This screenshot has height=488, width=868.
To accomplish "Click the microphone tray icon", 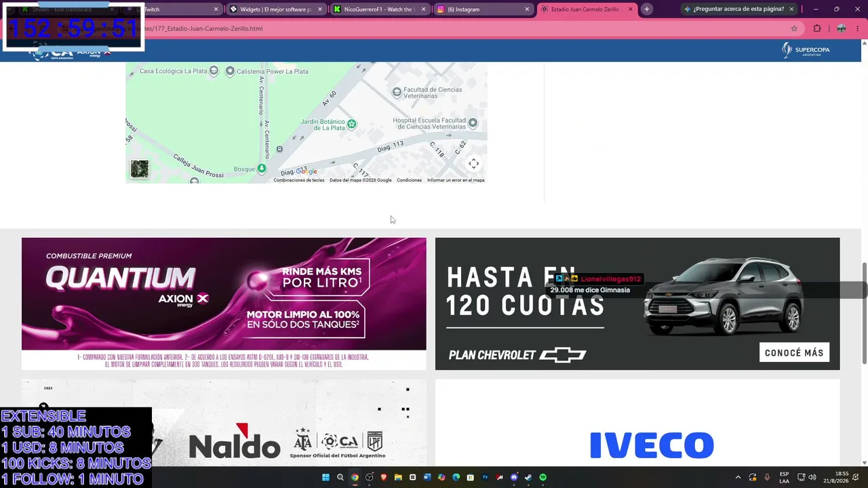I will [767, 477].
